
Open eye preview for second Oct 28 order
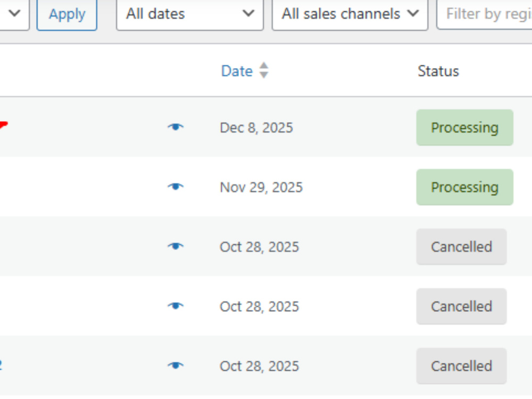click(176, 306)
